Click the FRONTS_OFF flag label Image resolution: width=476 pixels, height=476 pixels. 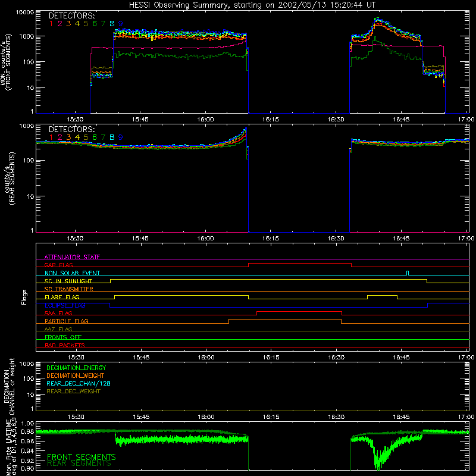[63, 337]
